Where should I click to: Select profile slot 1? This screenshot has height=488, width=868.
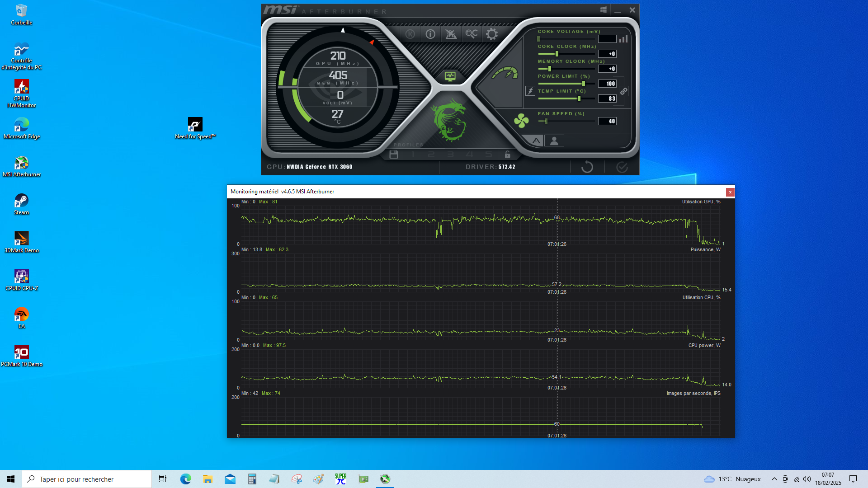tap(412, 155)
